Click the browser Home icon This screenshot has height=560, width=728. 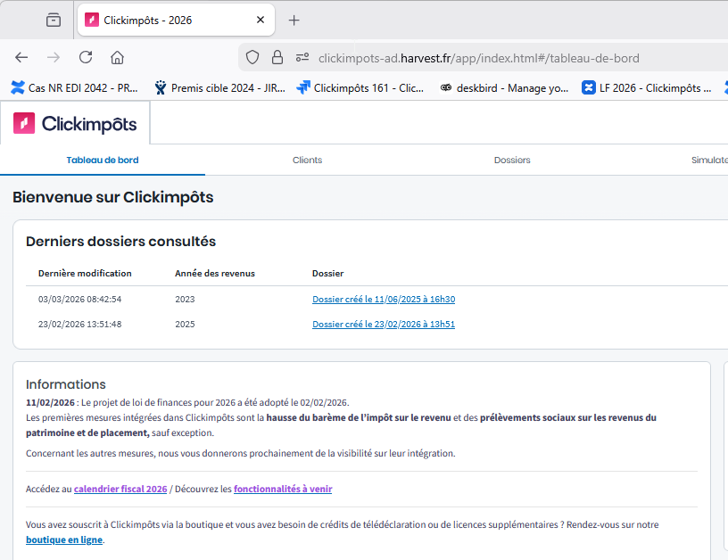pos(117,57)
